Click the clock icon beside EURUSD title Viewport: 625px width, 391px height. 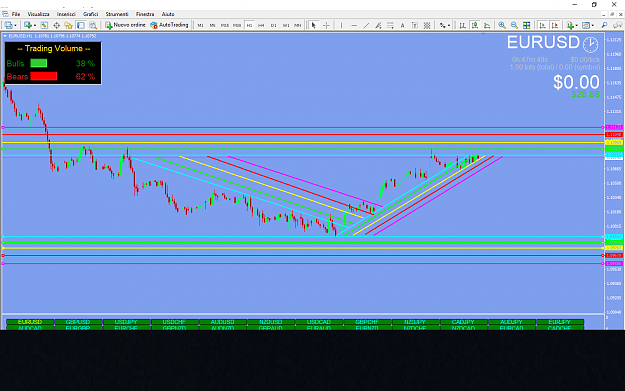[x=590, y=44]
